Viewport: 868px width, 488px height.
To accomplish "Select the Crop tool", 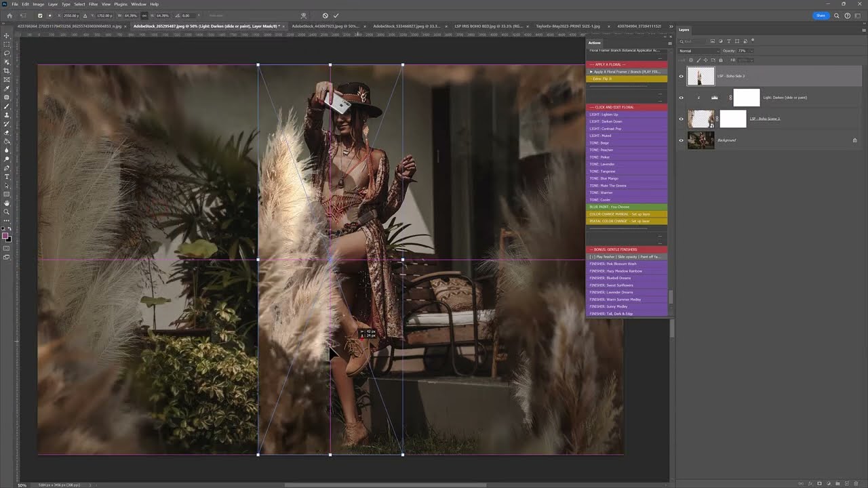I will (7, 70).
